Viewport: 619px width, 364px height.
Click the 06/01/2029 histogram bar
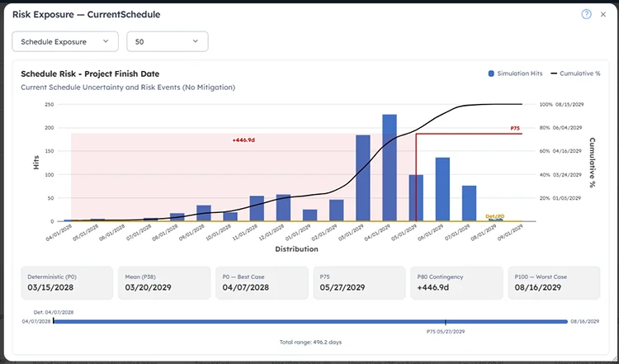tap(442, 190)
